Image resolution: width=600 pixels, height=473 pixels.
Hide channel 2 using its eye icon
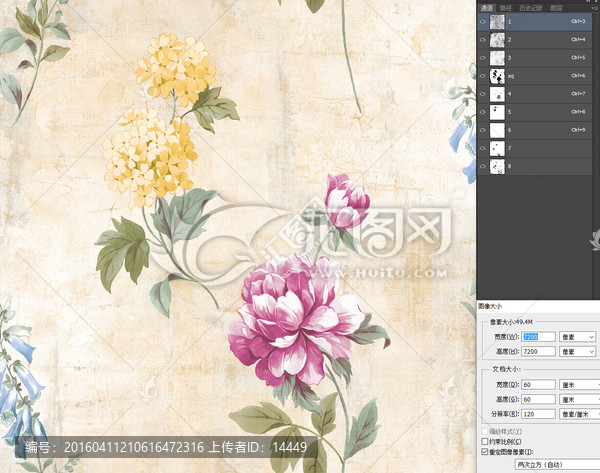pyautogui.click(x=483, y=39)
